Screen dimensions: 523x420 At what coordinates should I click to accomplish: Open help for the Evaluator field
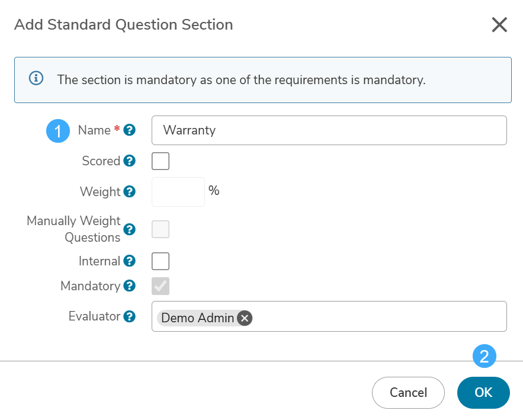129,316
